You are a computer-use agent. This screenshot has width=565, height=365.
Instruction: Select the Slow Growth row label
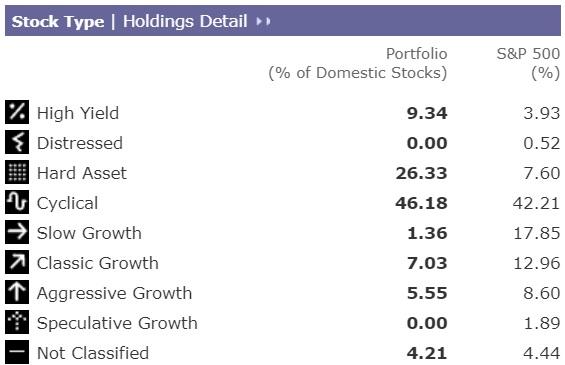89,233
